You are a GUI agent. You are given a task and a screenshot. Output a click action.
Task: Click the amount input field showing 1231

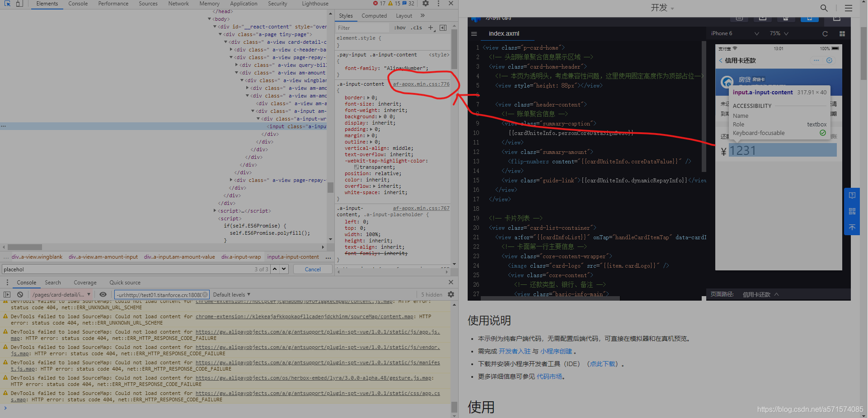coord(783,150)
